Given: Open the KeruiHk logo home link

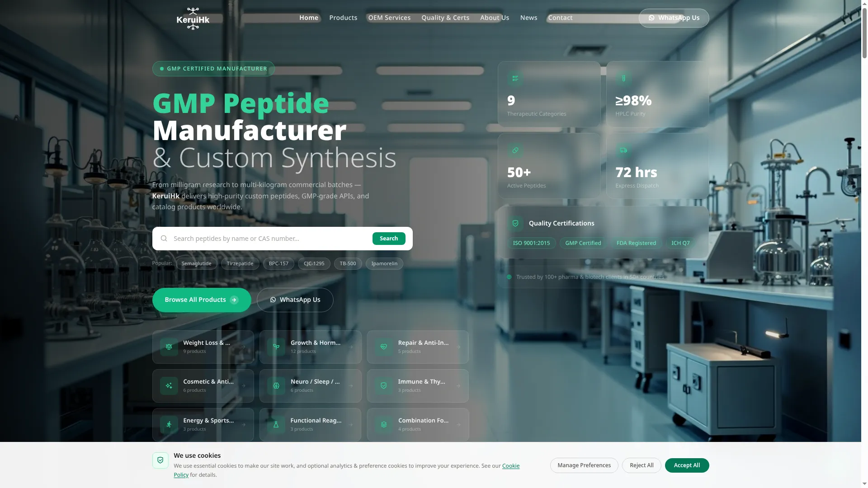Looking at the screenshot, I should [193, 19].
